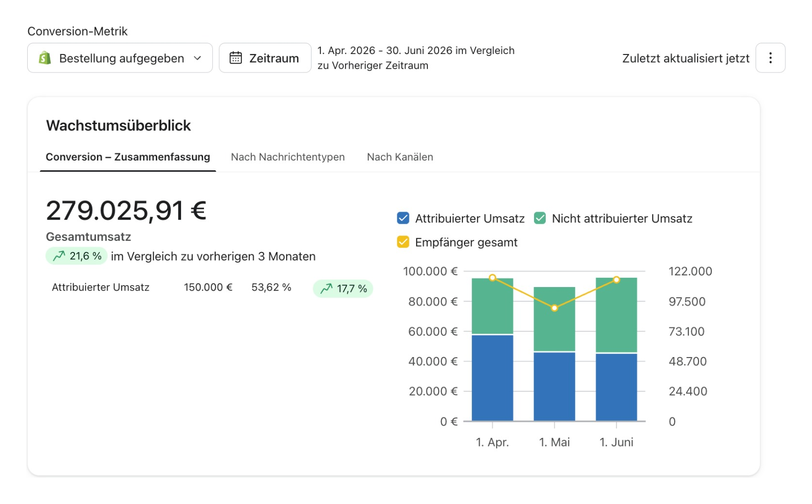Click the calendar icon in Zeitraum button
Screen dimensions: 812x504
pyautogui.click(x=236, y=58)
